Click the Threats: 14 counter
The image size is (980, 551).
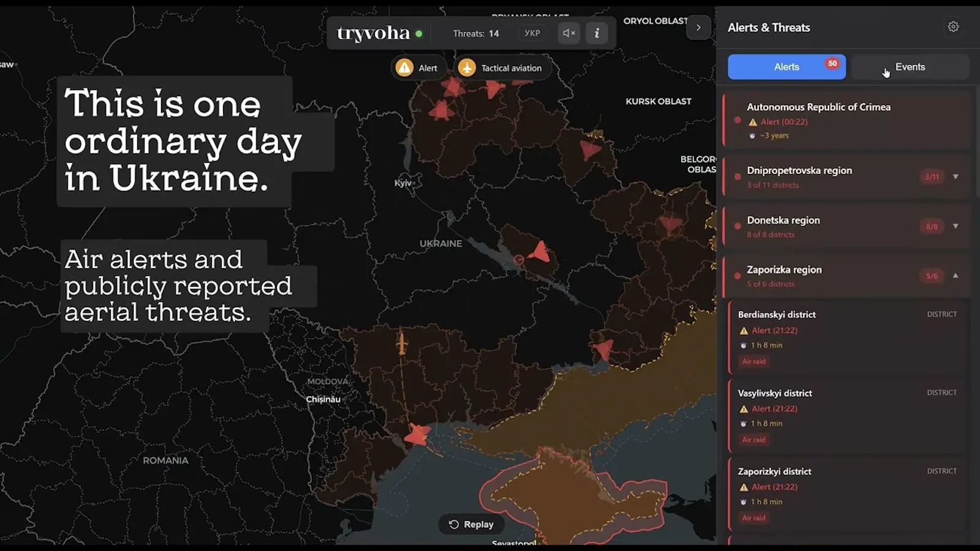pos(476,34)
